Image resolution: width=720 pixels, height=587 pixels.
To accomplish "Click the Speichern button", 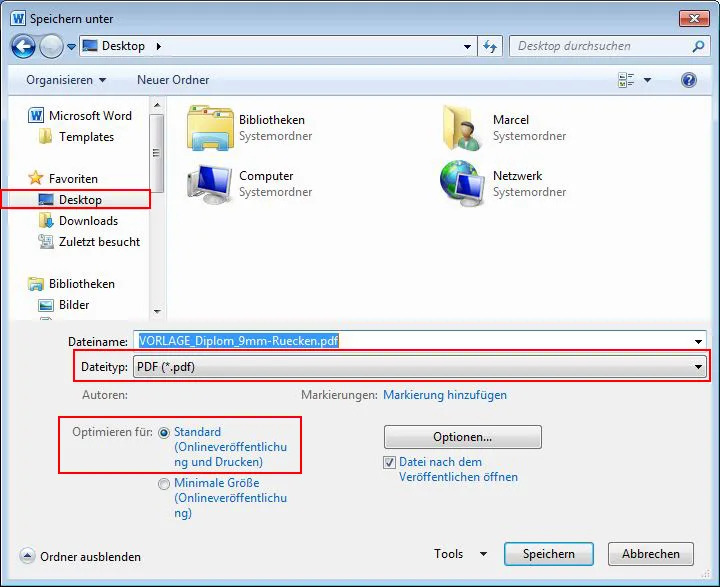I will point(549,554).
